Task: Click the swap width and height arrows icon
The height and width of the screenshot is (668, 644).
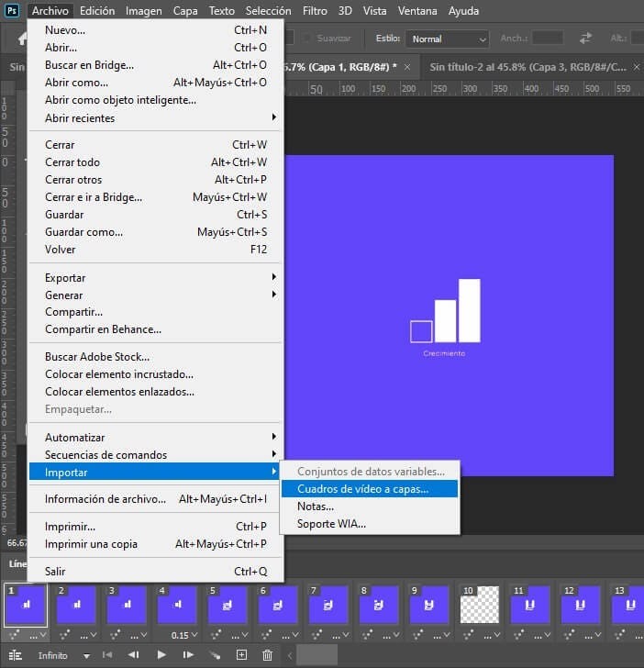Action: tap(585, 39)
